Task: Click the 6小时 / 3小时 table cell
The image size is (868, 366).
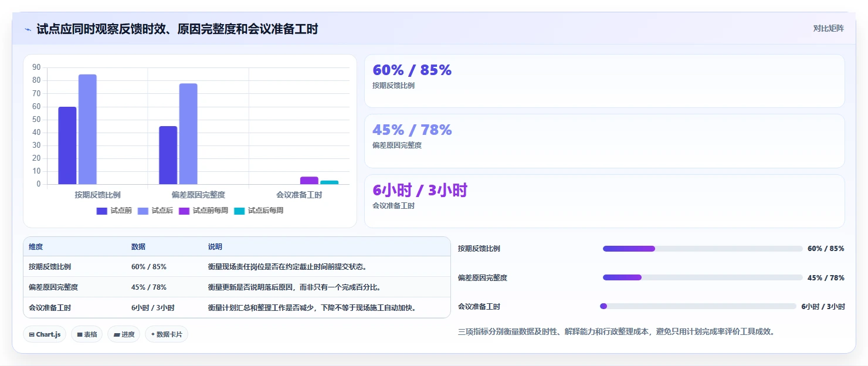Action: point(153,308)
